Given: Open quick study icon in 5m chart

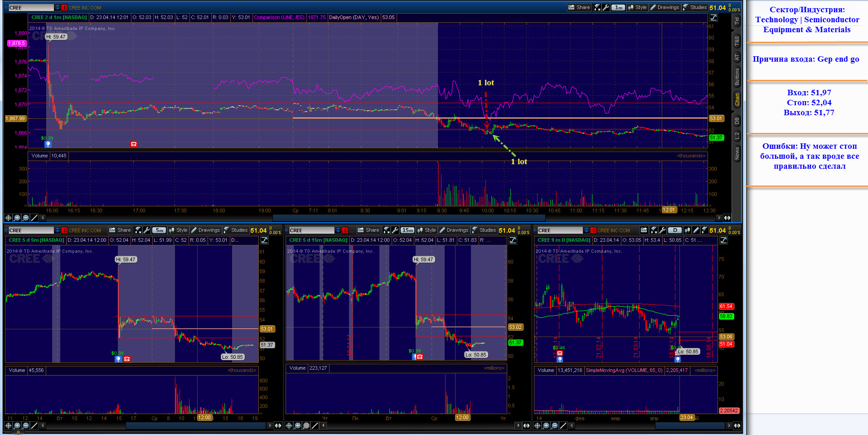Looking at the screenshot, I should pos(138,230).
